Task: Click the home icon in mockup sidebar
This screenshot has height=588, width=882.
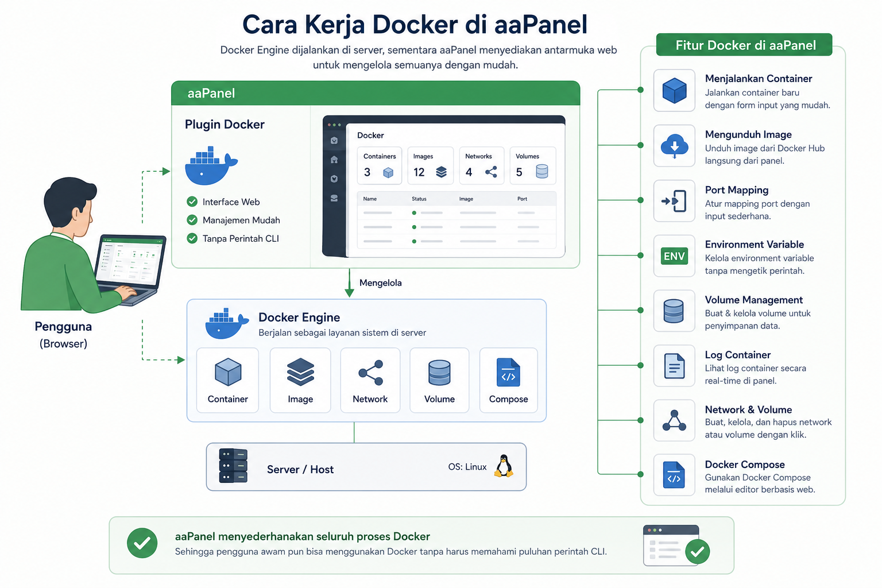Action: click(334, 160)
